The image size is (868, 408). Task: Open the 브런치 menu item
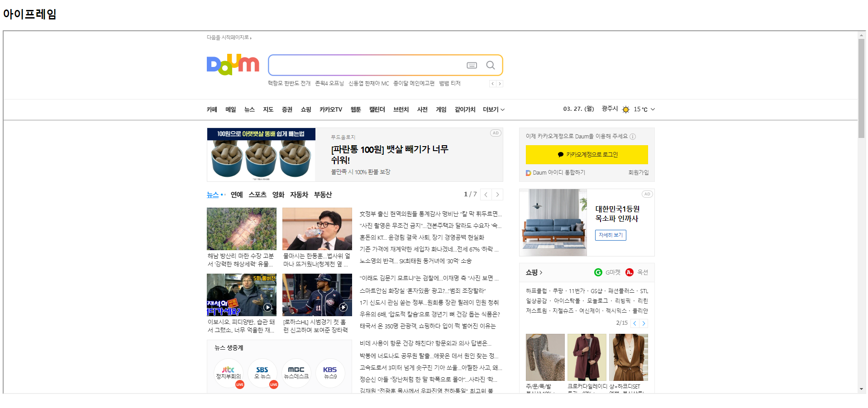pos(401,109)
